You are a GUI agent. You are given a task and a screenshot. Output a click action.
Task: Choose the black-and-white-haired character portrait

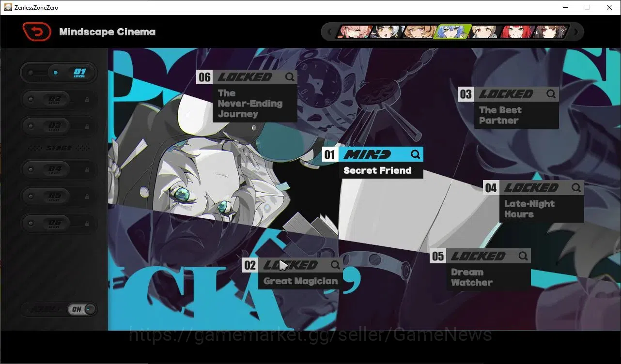[388, 32]
